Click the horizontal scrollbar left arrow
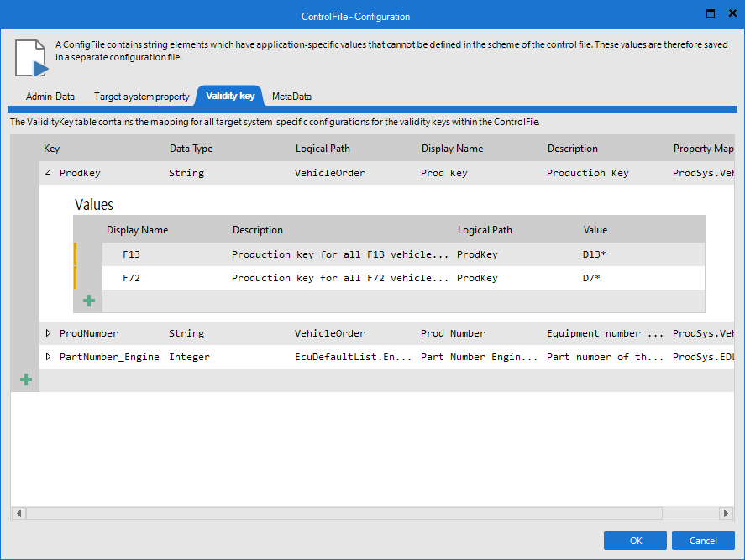The width and height of the screenshot is (745, 560). [18, 513]
